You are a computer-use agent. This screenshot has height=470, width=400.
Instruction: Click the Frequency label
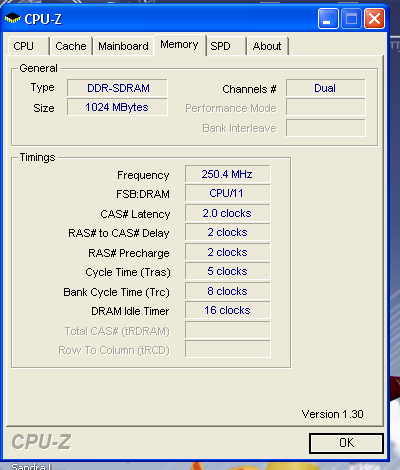click(x=143, y=175)
